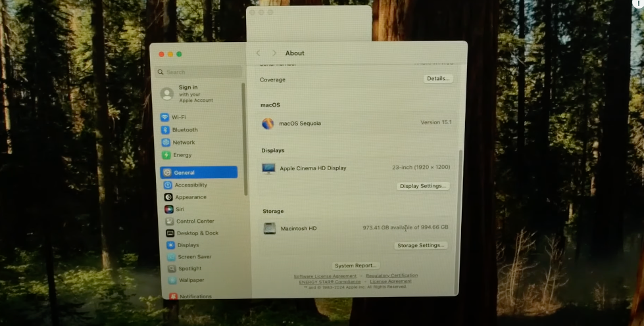Viewport: 644px width, 326px height.
Task: Open the Software License Agreement link
Action: [x=325, y=276]
